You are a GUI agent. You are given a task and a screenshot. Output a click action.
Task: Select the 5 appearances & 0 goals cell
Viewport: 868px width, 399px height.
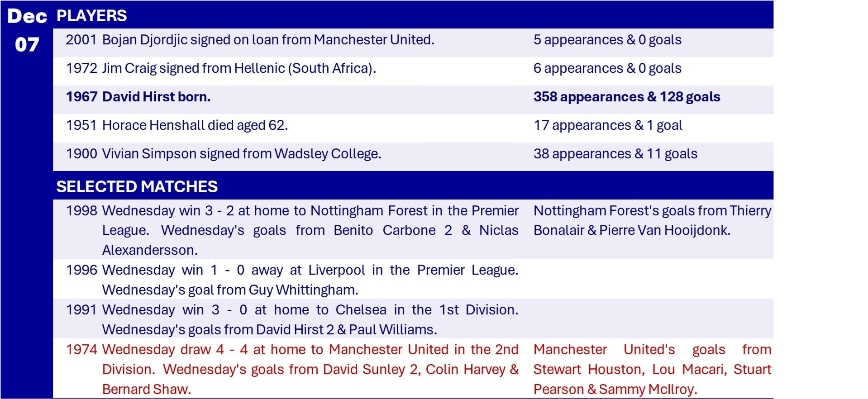click(x=607, y=40)
